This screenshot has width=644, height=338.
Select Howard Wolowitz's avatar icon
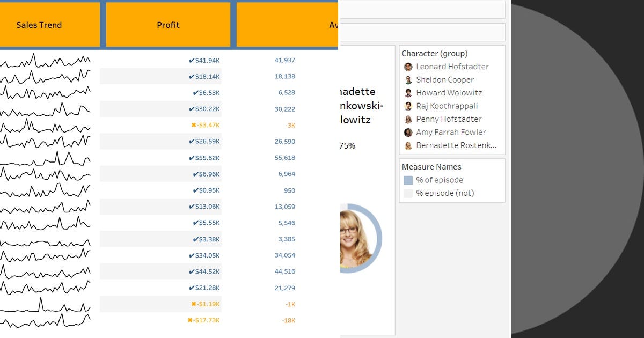click(x=408, y=93)
